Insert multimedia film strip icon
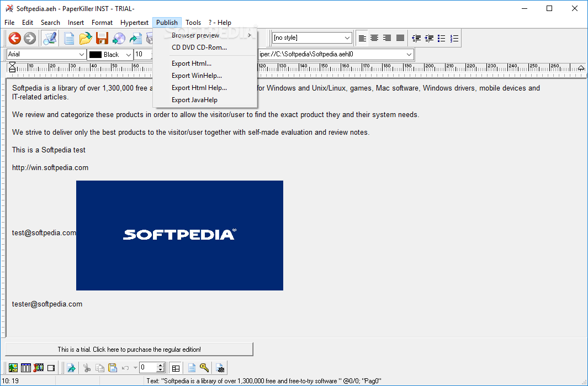The image size is (588, 386). pos(39,368)
